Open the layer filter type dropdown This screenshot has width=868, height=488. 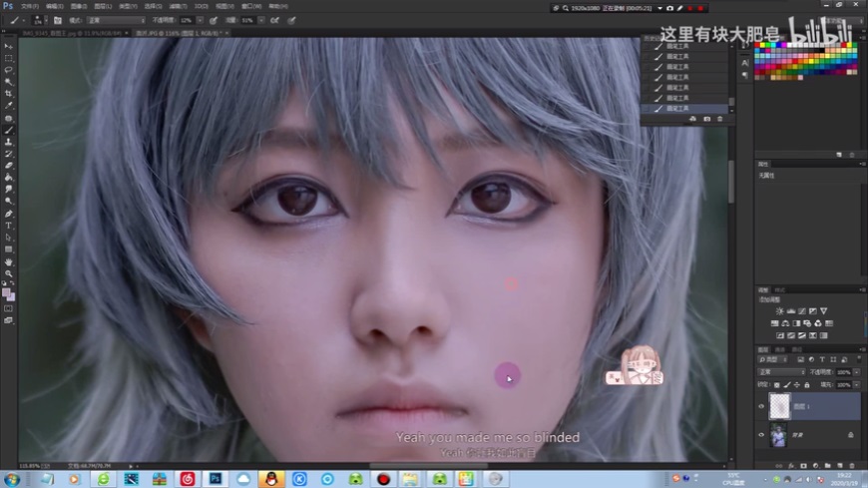click(773, 359)
